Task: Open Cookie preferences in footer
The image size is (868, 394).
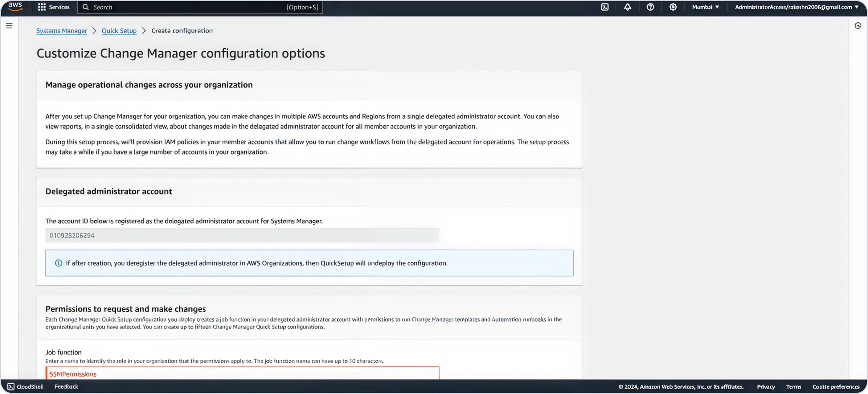Action: point(836,386)
